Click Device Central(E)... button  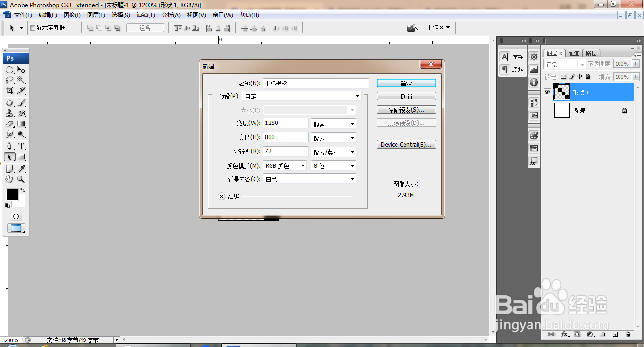pyautogui.click(x=406, y=145)
